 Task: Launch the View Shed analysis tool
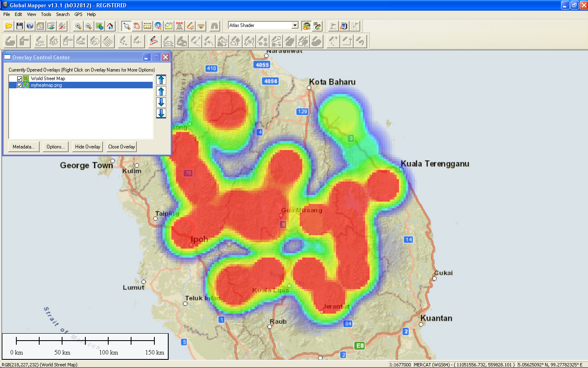click(x=179, y=25)
